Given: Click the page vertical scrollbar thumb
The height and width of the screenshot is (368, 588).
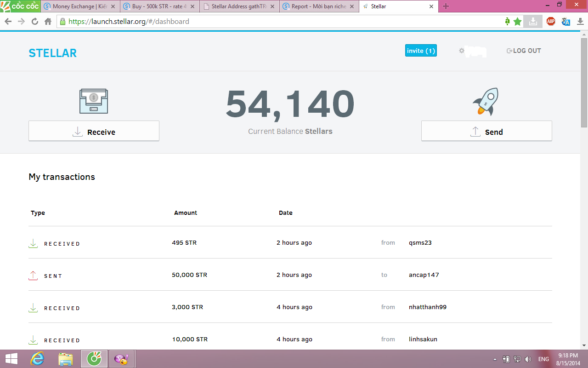Looking at the screenshot, I should 584,83.
